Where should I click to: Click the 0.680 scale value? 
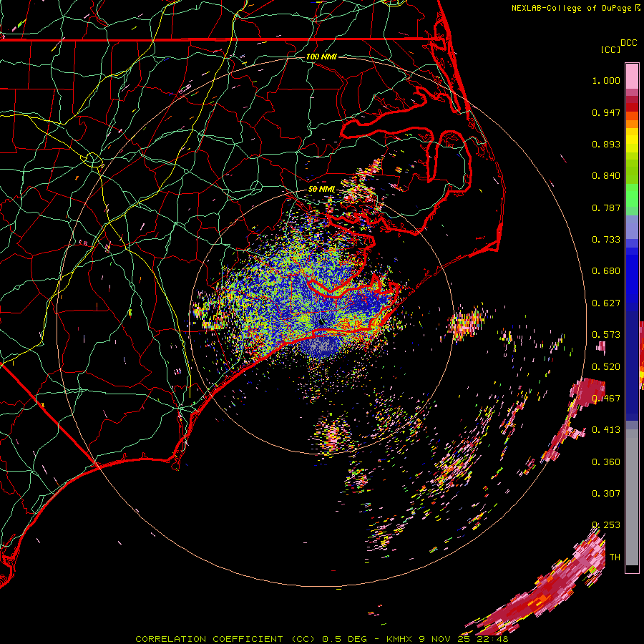point(606,271)
